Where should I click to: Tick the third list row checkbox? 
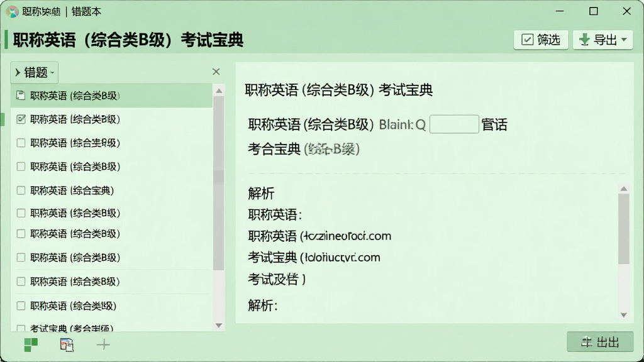click(x=21, y=143)
